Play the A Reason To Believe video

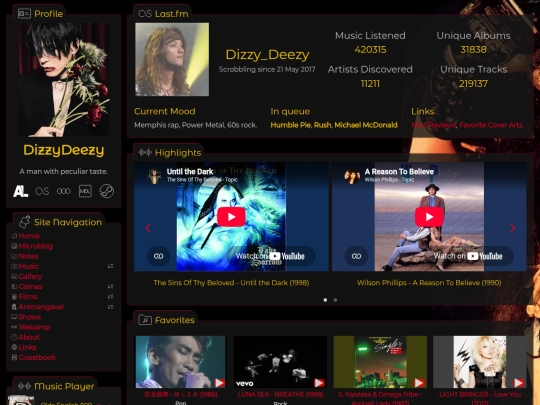pyautogui.click(x=429, y=217)
